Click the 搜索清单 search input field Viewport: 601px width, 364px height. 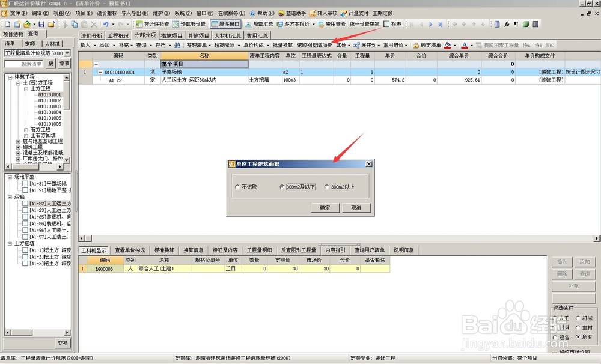25,64
